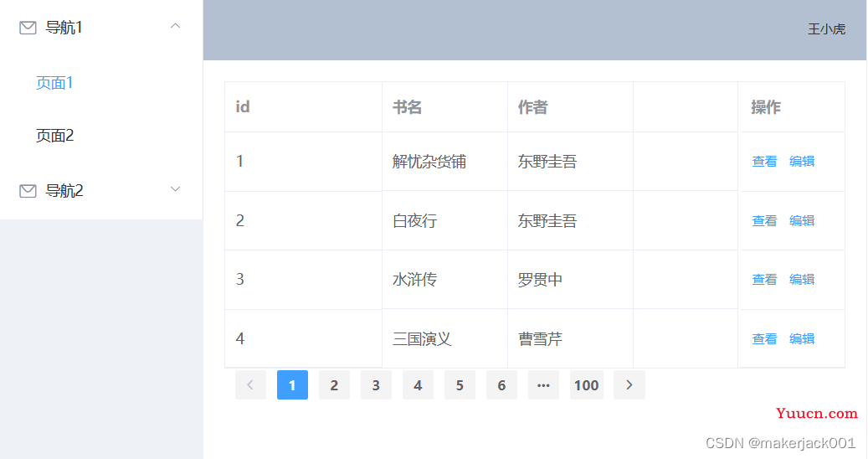Viewport: 868px width, 459px height.
Task: Jump to pagination page 6
Action: (501, 384)
